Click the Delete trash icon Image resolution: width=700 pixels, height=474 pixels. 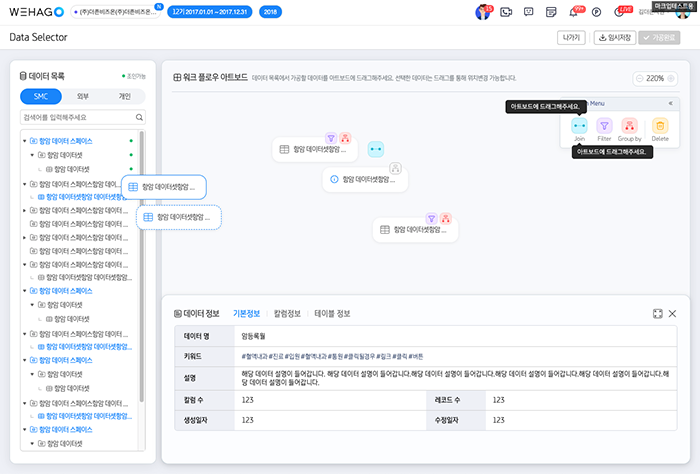tap(660, 126)
